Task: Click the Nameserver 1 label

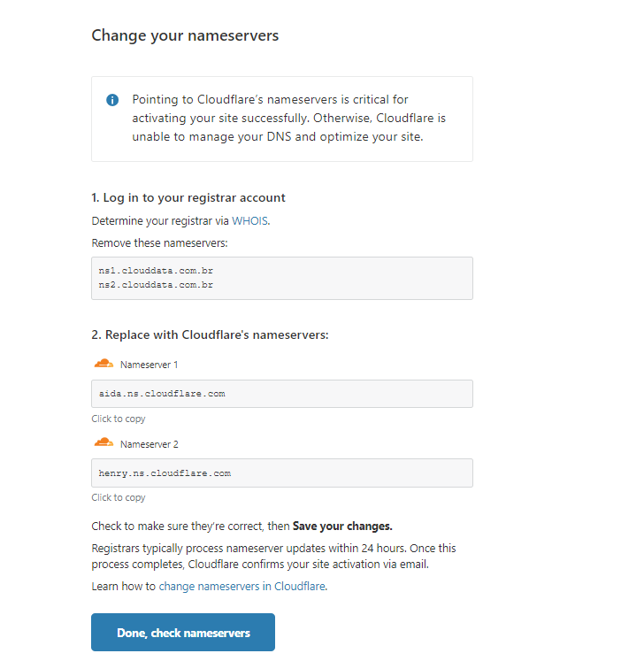Action: coord(149,365)
